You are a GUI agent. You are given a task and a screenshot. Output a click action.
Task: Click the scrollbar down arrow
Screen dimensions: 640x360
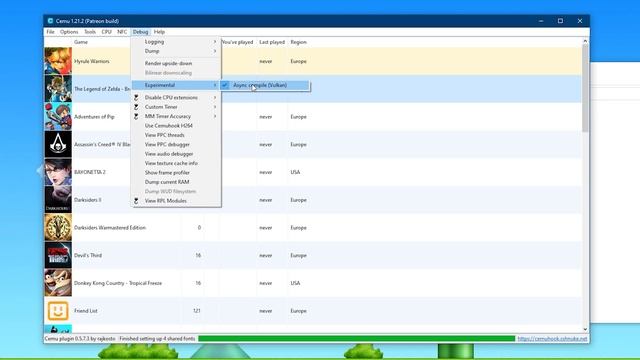585,329
